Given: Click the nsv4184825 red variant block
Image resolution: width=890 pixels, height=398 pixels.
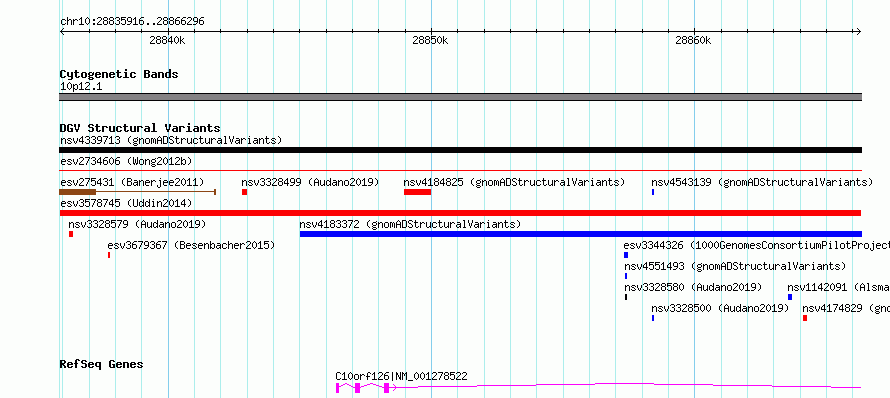Looking at the screenshot, I should [x=417, y=192].
